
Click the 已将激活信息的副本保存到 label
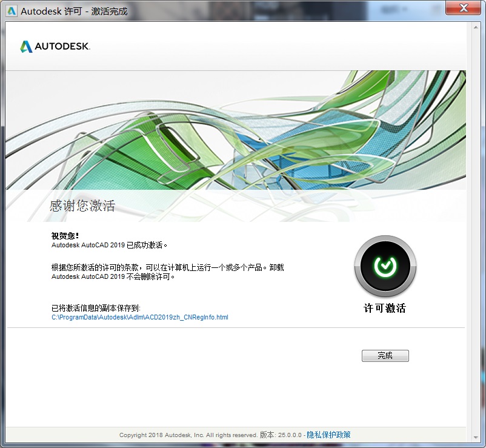pos(96,308)
